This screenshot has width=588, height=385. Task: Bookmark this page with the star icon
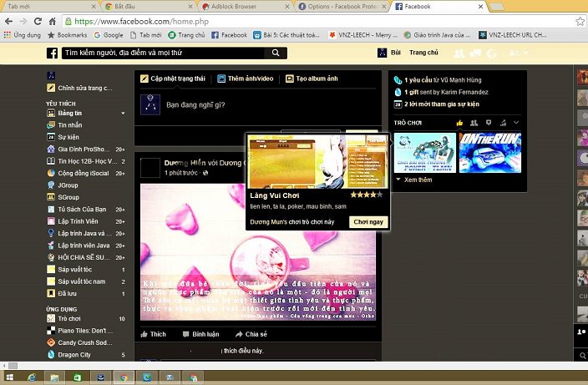(x=580, y=22)
